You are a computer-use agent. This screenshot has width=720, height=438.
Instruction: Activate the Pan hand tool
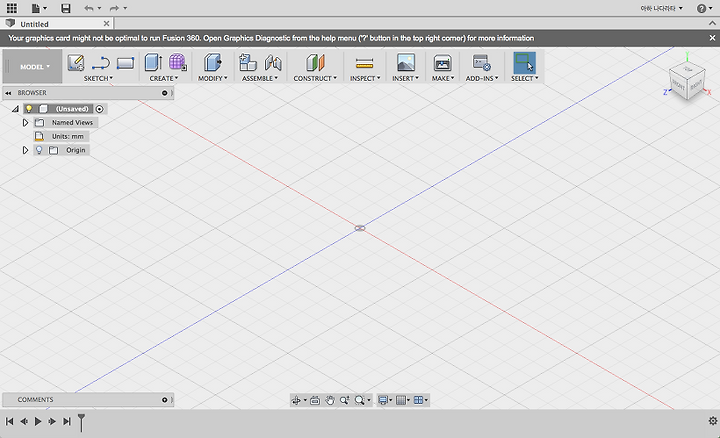pyautogui.click(x=330, y=400)
